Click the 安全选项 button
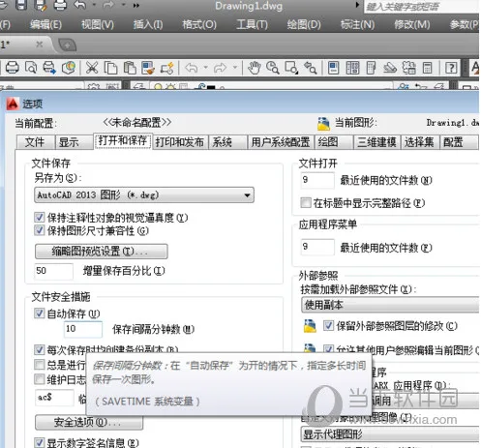This screenshot has width=481, height=448. coord(89,422)
